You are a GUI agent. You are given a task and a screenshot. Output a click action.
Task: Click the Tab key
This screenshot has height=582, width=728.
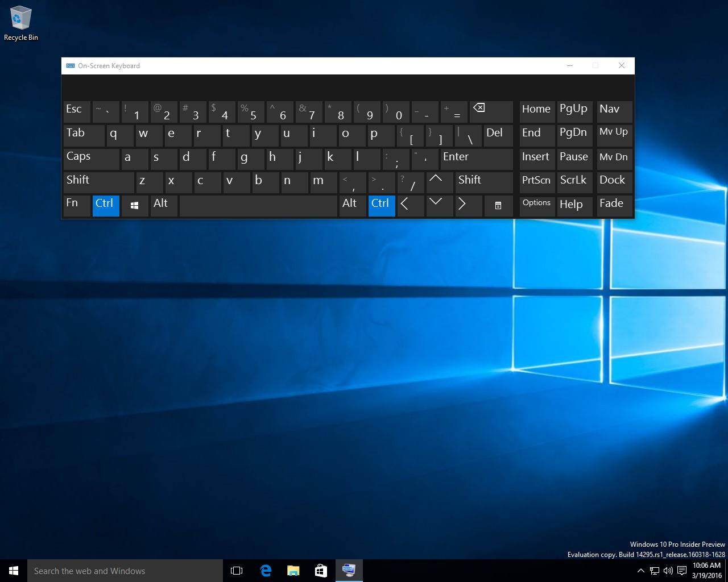(84, 135)
